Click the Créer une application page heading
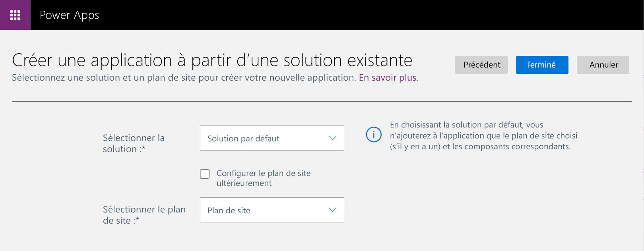Image resolution: width=644 pixels, height=251 pixels. [212, 60]
